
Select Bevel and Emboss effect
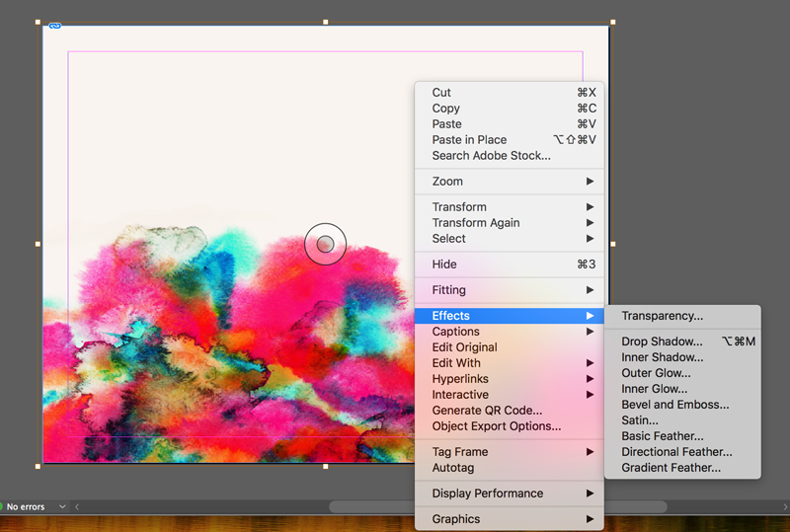(x=674, y=405)
